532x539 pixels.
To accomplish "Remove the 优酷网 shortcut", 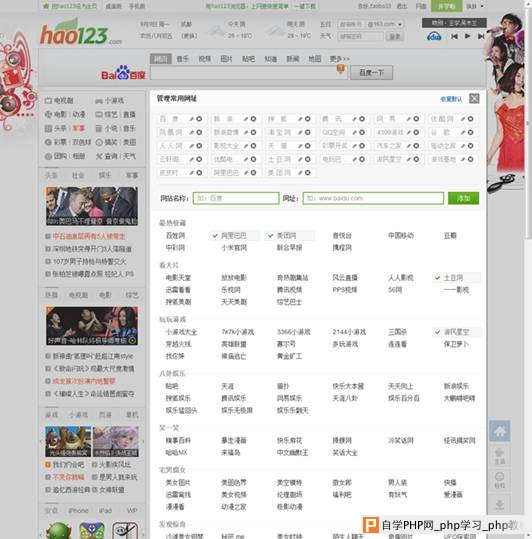I will click(x=470, y=119).
